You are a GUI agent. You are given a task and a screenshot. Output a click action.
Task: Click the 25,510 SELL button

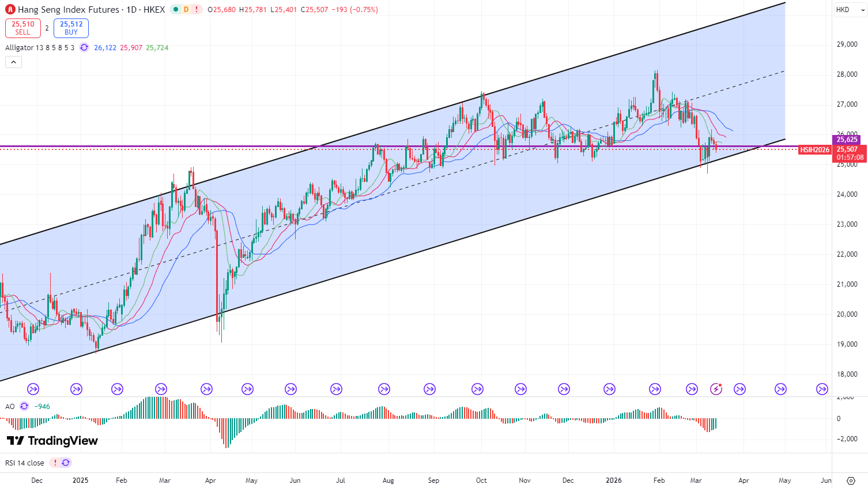coord(23,28)
